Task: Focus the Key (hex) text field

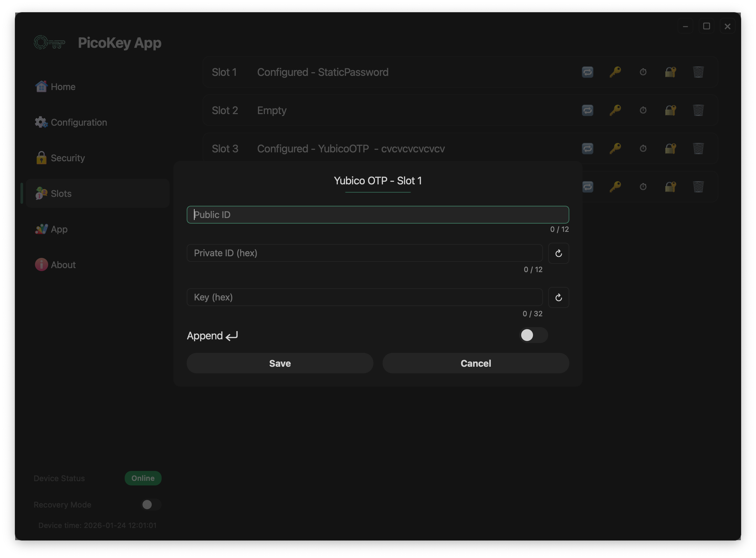Action: point(364,297)
